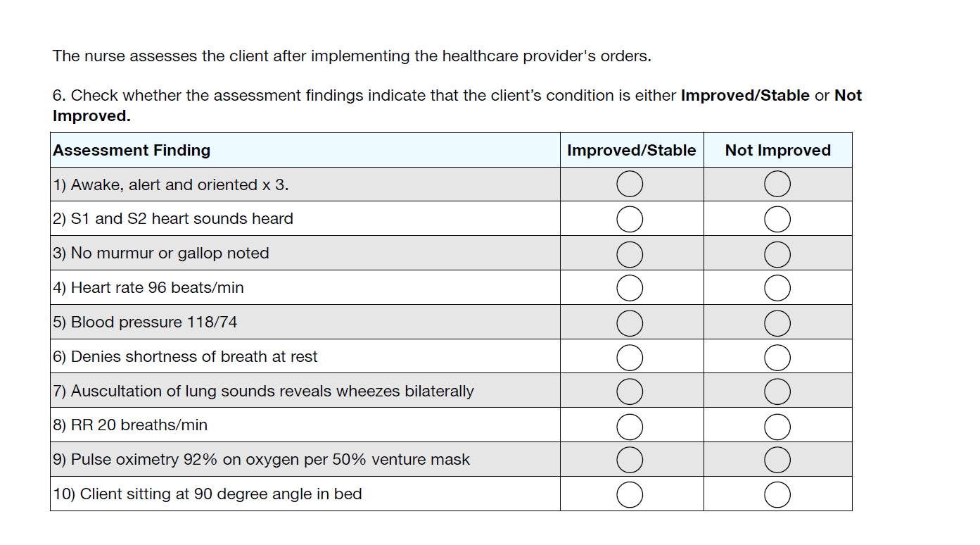Mark client sitting at 90 degrees as Improved/Stable
The image size is (980, 545).
630,494
